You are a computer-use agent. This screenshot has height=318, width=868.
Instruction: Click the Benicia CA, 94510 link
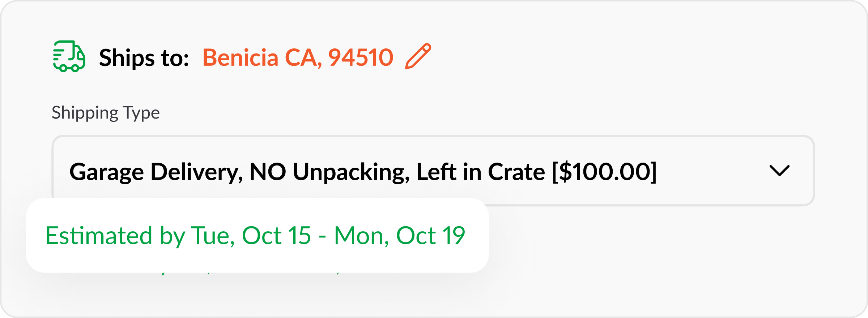(297, 57)
